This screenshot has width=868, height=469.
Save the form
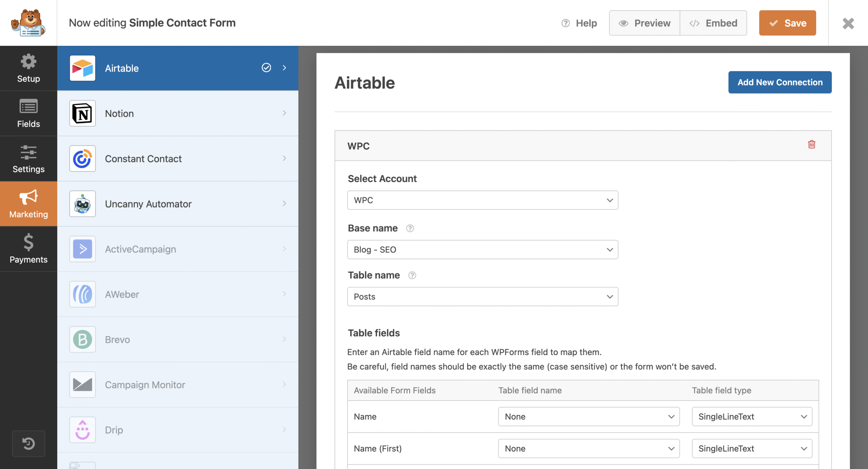click(787, 23)
